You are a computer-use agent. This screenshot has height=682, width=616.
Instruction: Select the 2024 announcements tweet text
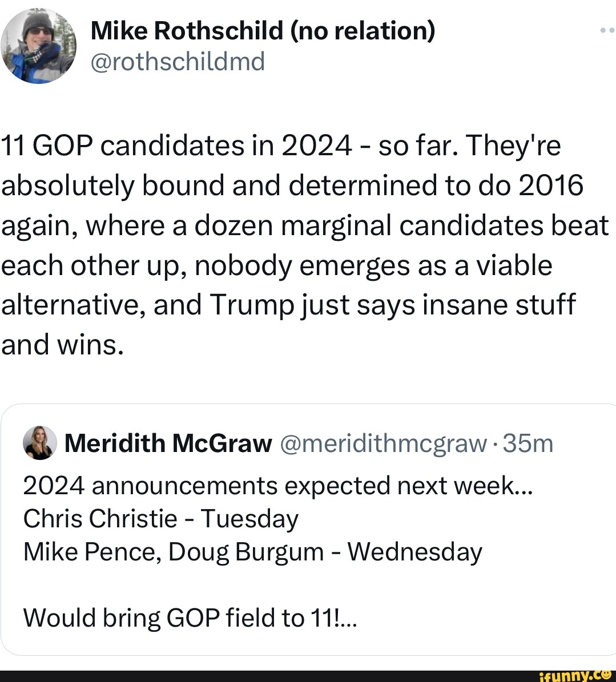(x=279, y=486)
